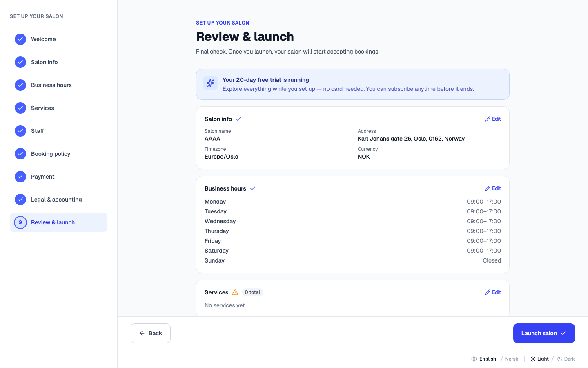Click the globe language icon
588x368 pixels.
[474, 359]
